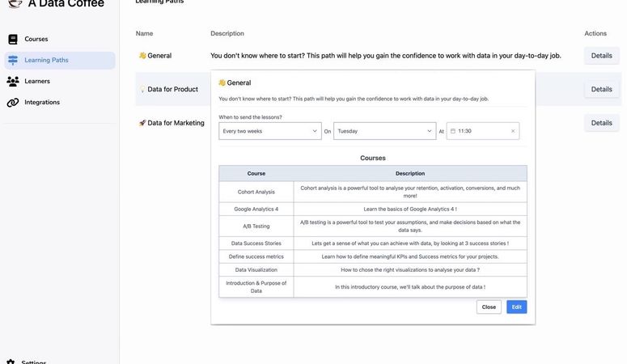Image resolution: width=627 pixels, height=364 pixels.
Task: Click the 'Learn how to define meaningful KPIs' description
Action: (410, 256)
